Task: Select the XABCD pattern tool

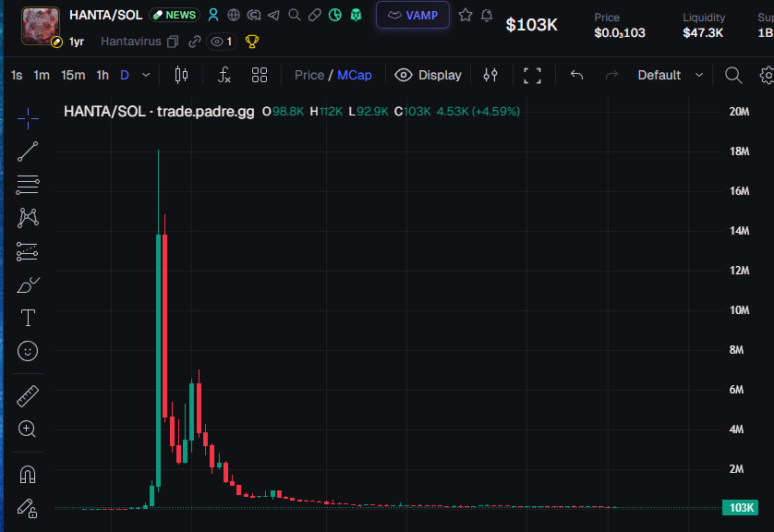Action: (28, 218)
